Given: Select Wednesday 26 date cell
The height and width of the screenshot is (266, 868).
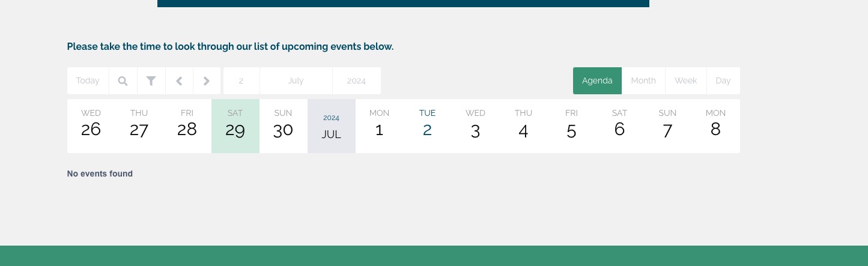Looking at the screenshot, I should (91, 126).
